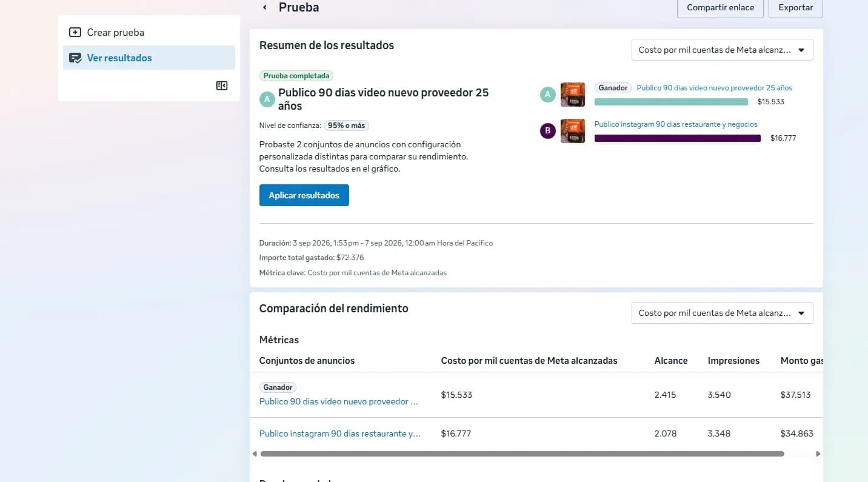
Task: Click the back arrow beside Prueba
Action: tap(264, 7)
